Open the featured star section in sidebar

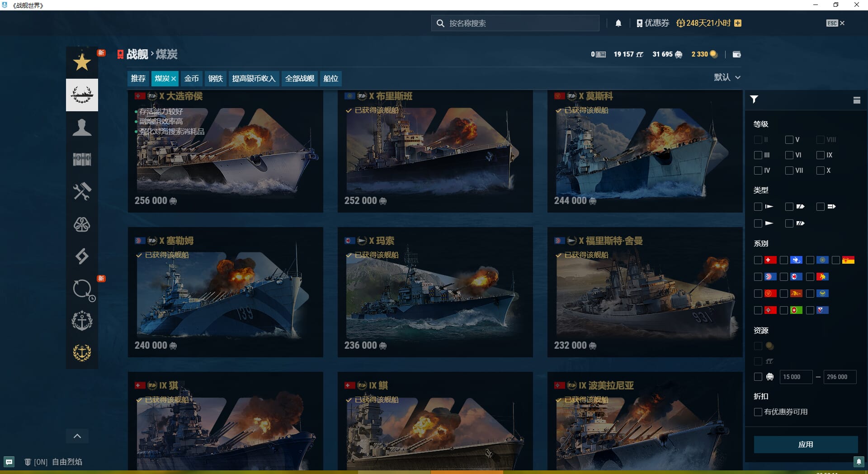click(82, 62)
